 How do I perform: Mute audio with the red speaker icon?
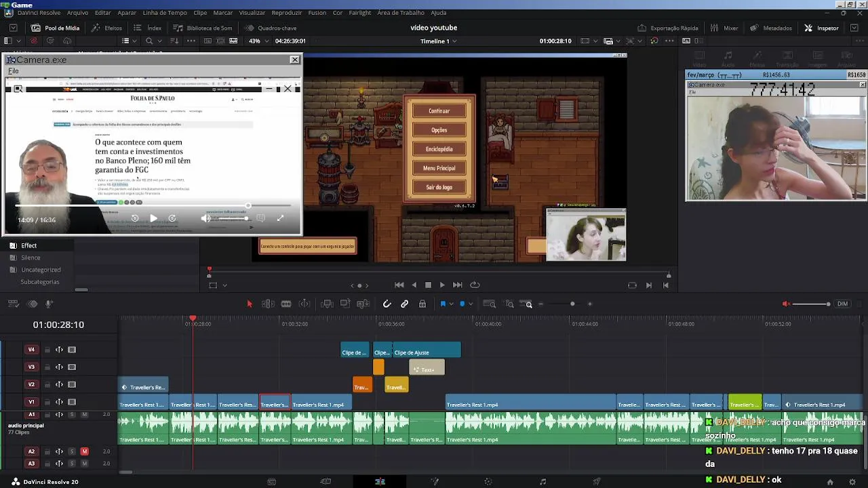pyautogui.click(x=786, y=304)
